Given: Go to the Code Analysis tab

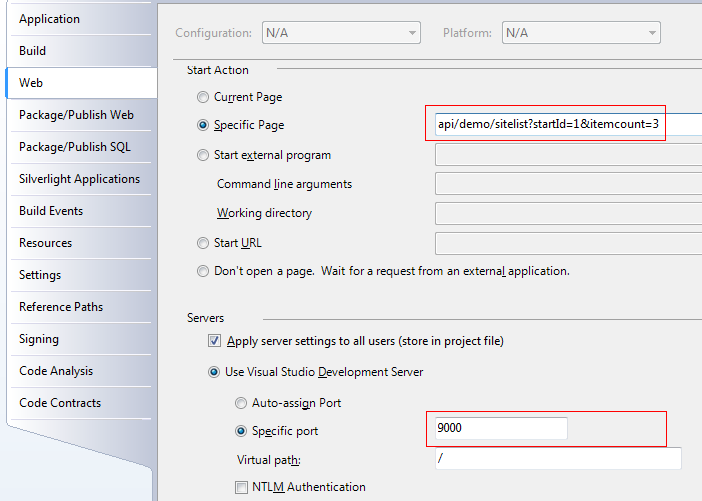Looking at the screenshot, I should click(56, 371).
